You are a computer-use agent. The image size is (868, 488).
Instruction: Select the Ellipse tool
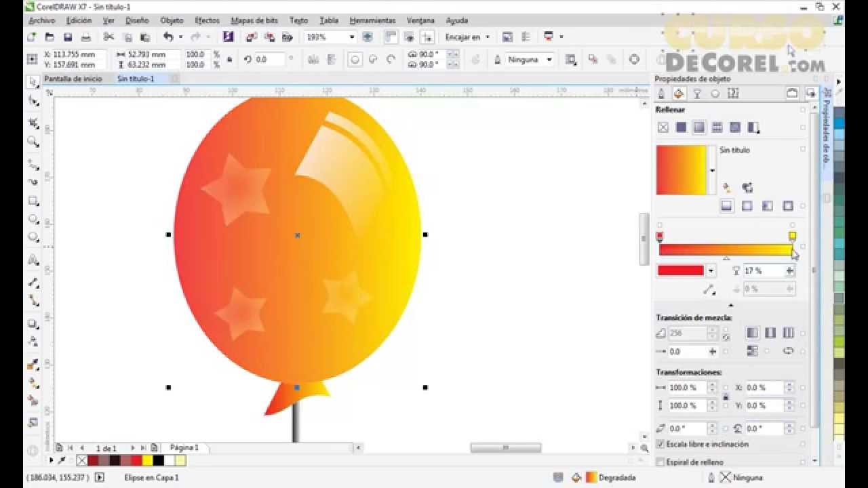pyautogui.click(x=33, y=219)
